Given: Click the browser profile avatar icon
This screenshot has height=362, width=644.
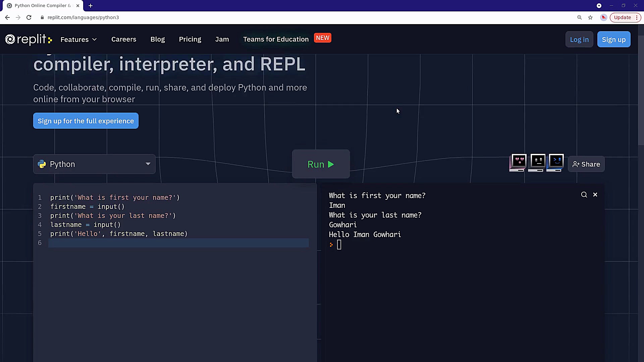Looking at the screenshot, I should (604, 17).
